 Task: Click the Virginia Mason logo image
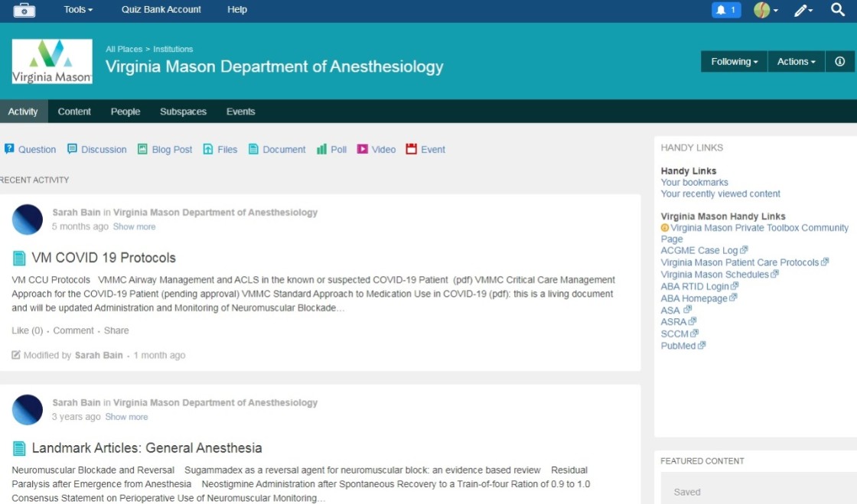(x=52, y=61)
